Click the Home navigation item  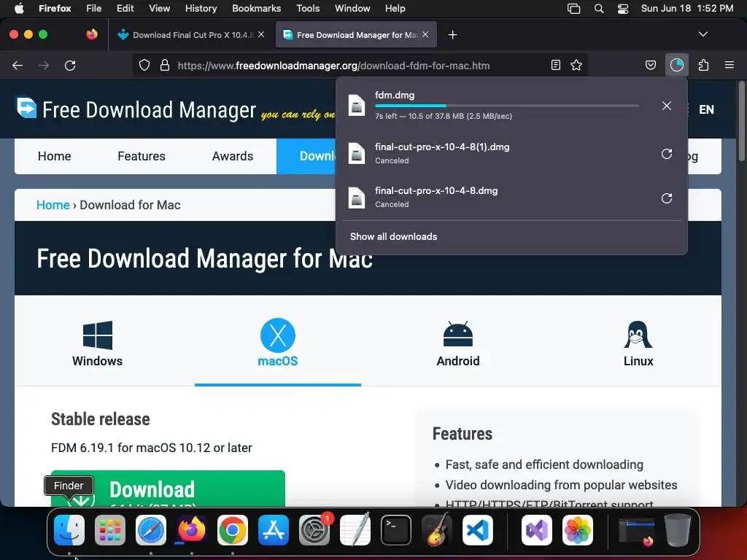54,156
